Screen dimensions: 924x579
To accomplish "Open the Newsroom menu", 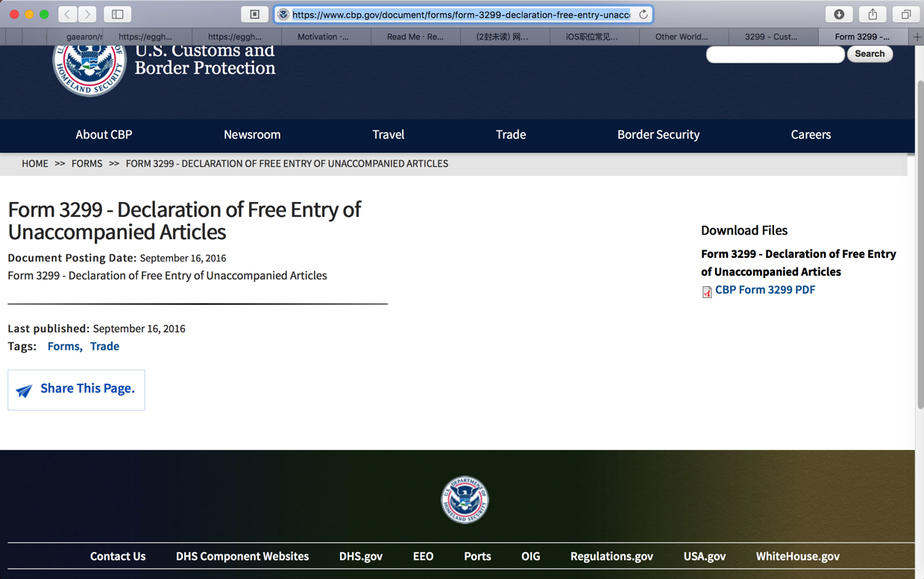I will [252, 135].
